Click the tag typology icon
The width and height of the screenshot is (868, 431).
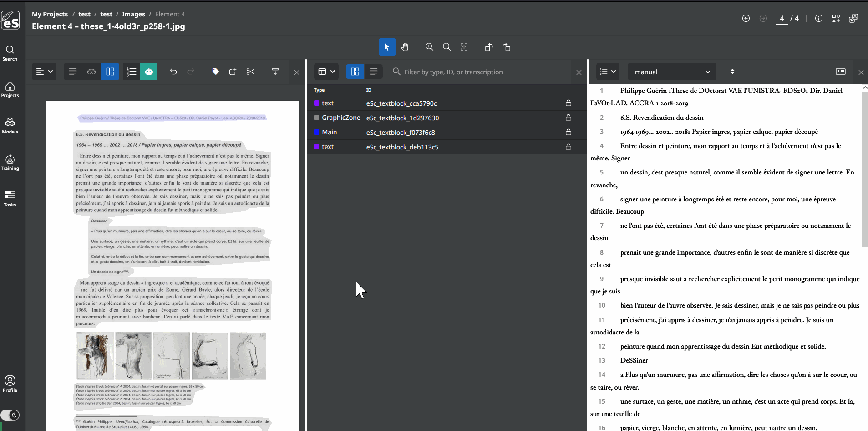point(216,72)
